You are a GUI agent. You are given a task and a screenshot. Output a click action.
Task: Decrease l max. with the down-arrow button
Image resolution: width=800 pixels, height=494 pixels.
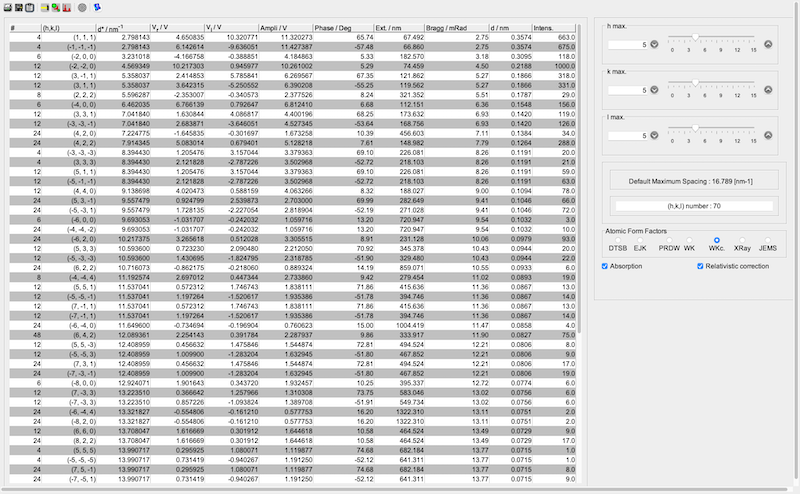654,135
